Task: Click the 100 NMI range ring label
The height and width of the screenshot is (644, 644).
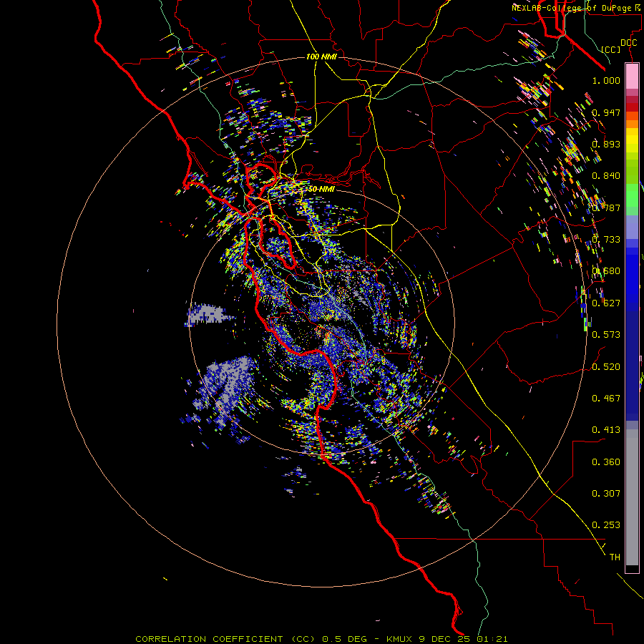Action: (321, 57)
